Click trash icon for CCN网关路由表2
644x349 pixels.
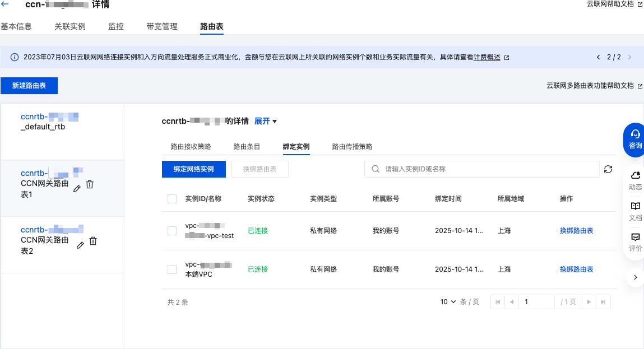coord(93,241)
